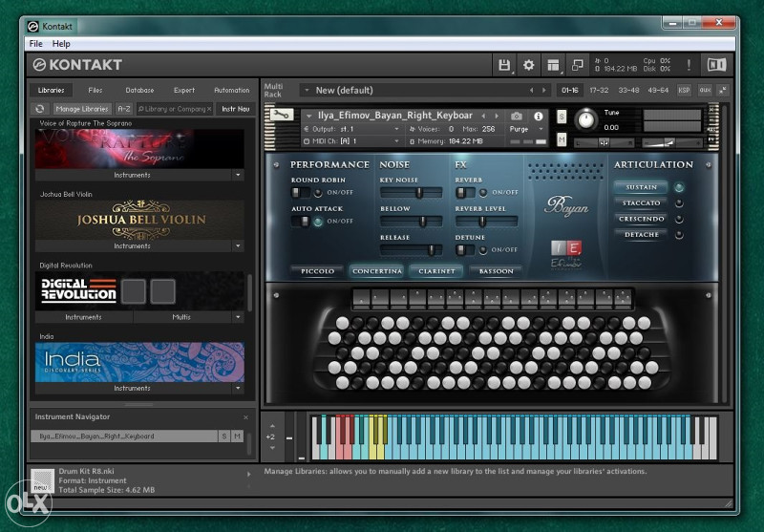Select the Bassoon register button
764x532 pixels.
[x=497, y=271]
